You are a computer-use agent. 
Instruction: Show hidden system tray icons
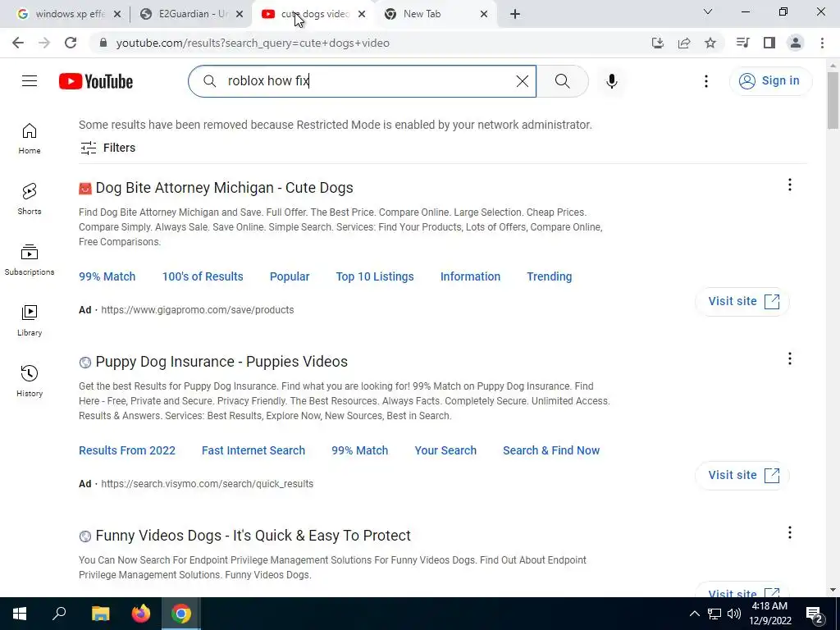694,614
